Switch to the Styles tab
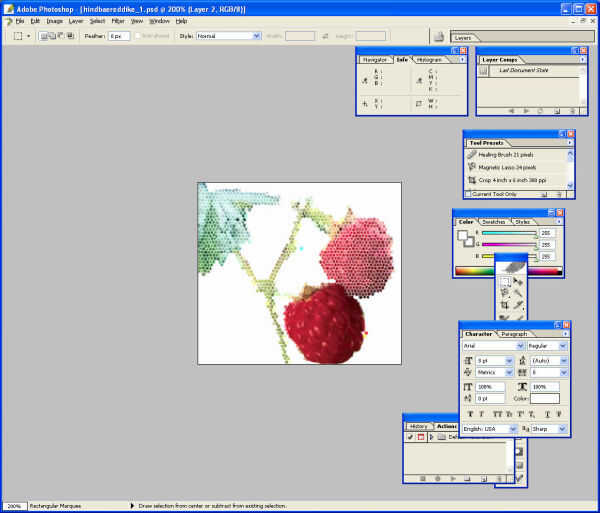Screen dimensions: 600x513 point(522,222)
